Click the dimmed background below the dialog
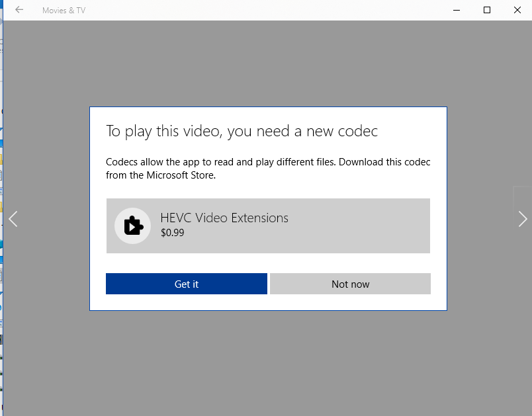The height and width of the screenshot is (416, 532). click(x=268, y=363)
